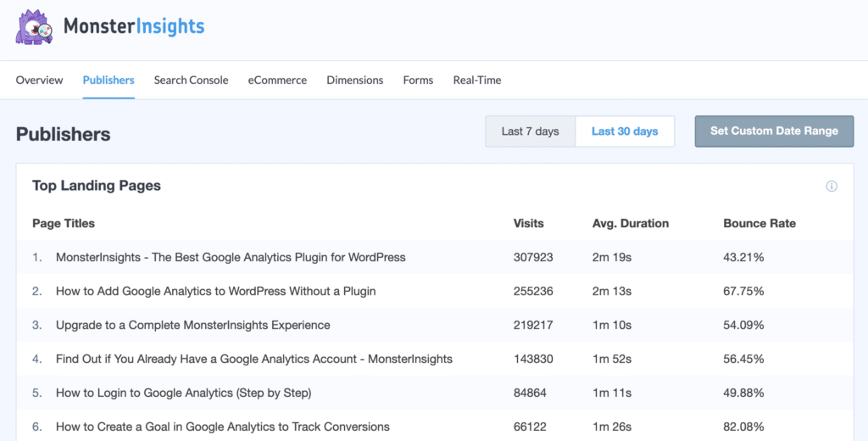The height and width of the screenshot is (441, 868).
Task: Click bounce rate 67.75%
Action: pos(743,291)
